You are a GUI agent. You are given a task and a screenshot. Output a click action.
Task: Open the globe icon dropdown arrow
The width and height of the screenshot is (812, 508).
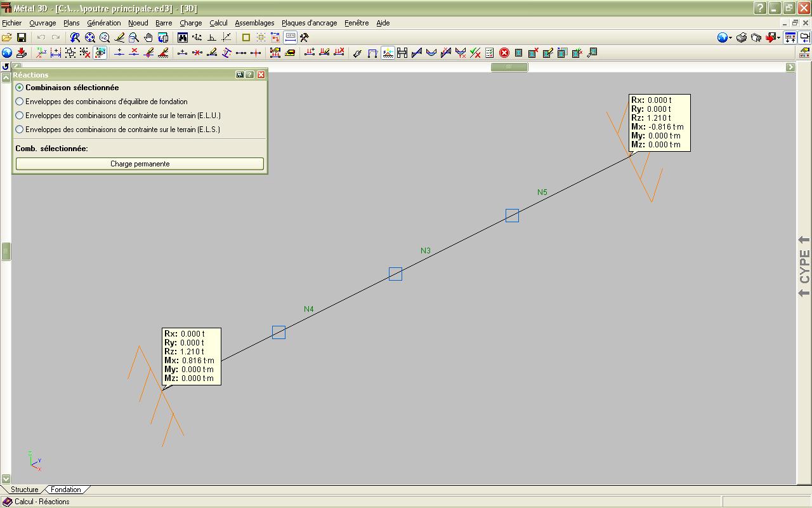coord(731,38)
